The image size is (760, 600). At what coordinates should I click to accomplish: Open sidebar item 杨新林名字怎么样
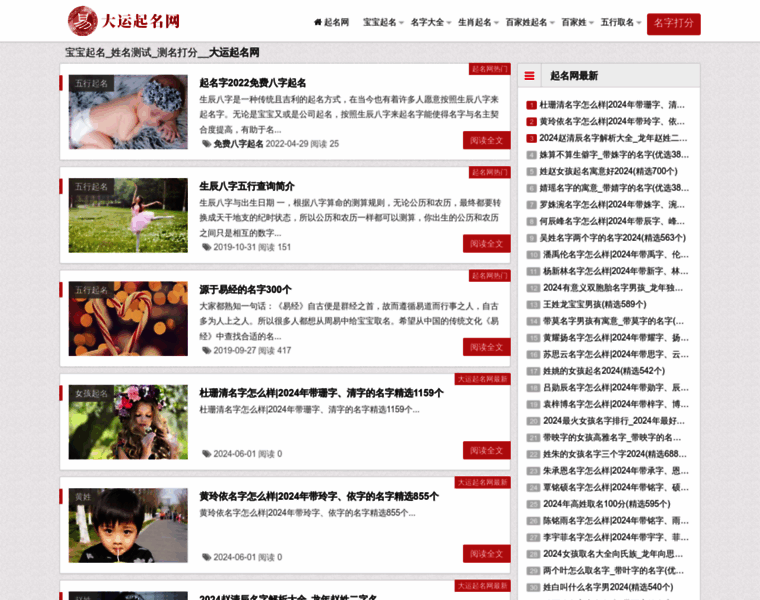click(x=616, y=271)
